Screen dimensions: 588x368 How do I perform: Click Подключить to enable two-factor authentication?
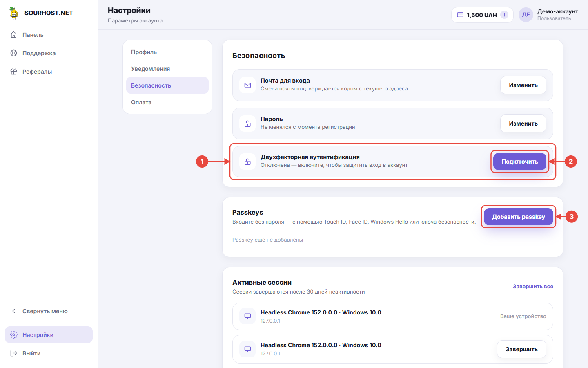click(520, 162)
